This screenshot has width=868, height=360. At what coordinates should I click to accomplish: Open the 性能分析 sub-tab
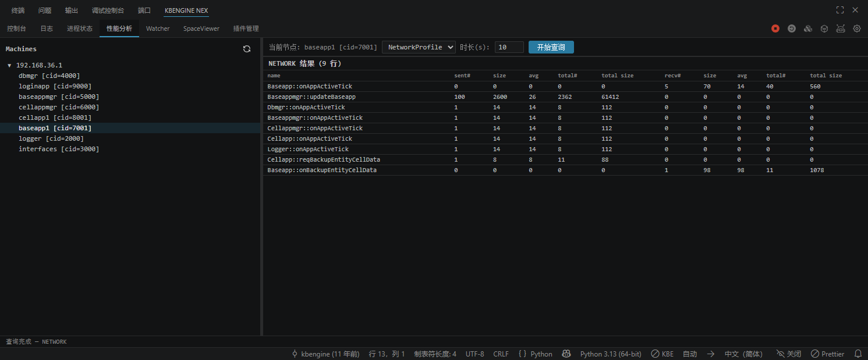click(119, 28)
